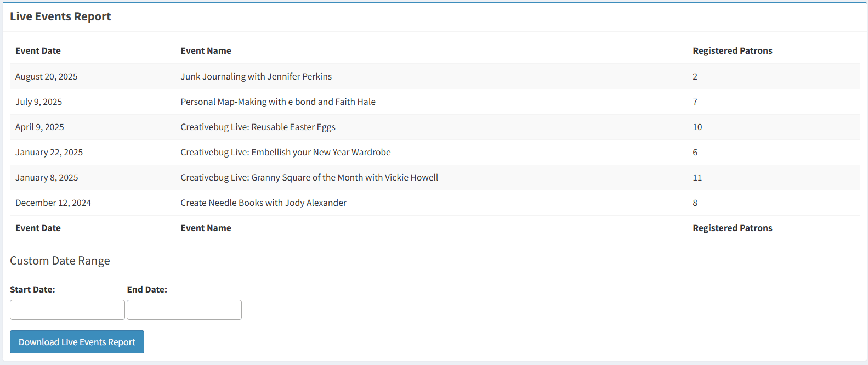Click the Download Live Events Report button
The image size is (868, 365).
click(x=77, y=342)
